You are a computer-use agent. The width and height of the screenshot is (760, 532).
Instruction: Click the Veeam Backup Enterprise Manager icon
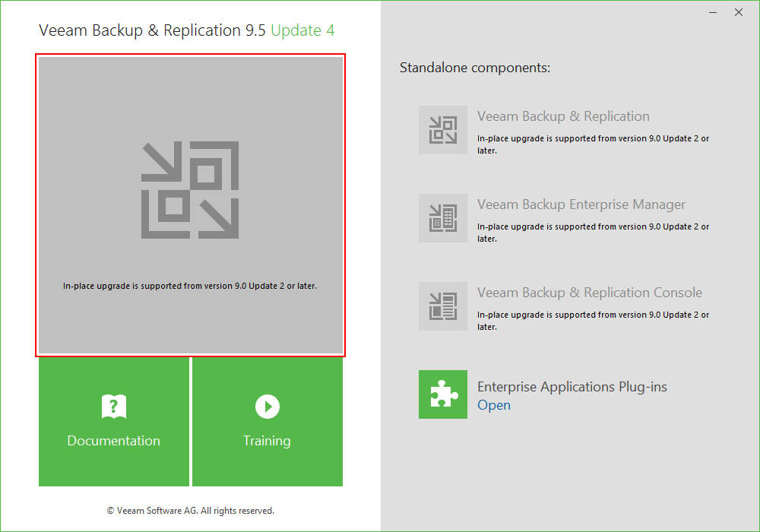(442, 218)
